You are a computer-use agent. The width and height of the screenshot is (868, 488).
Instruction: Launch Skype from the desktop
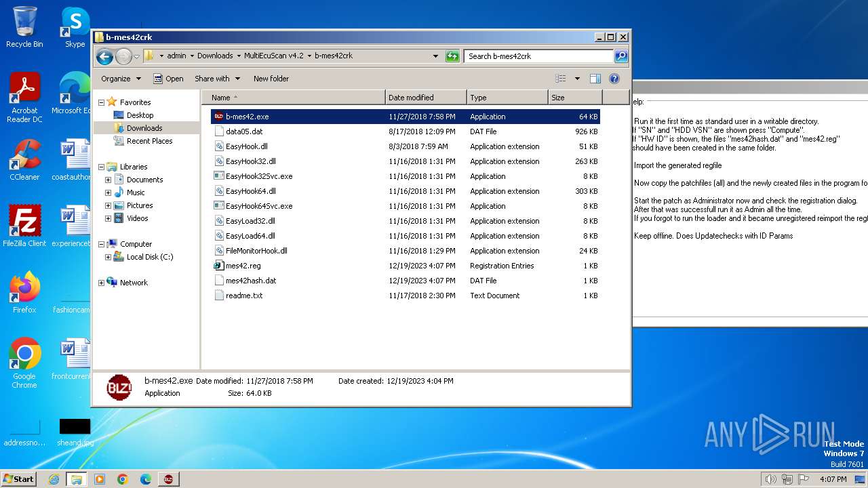(x=75, y=27)
